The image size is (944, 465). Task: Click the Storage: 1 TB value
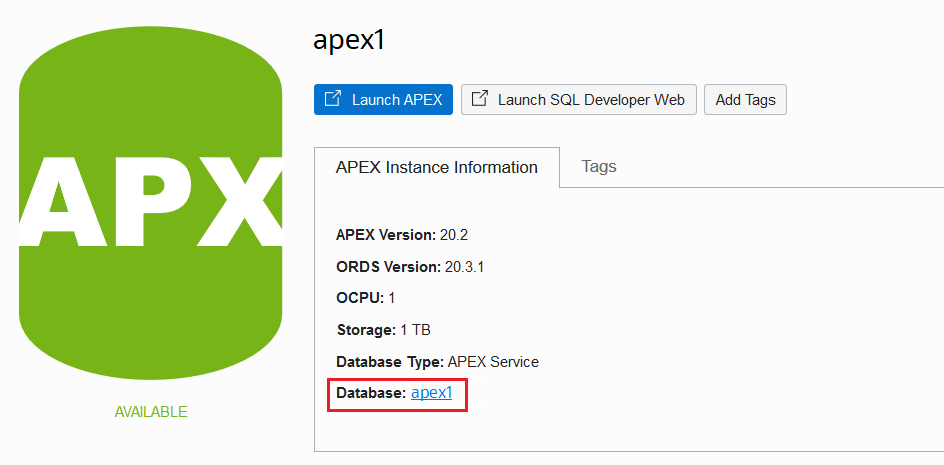tap(384, 330)
